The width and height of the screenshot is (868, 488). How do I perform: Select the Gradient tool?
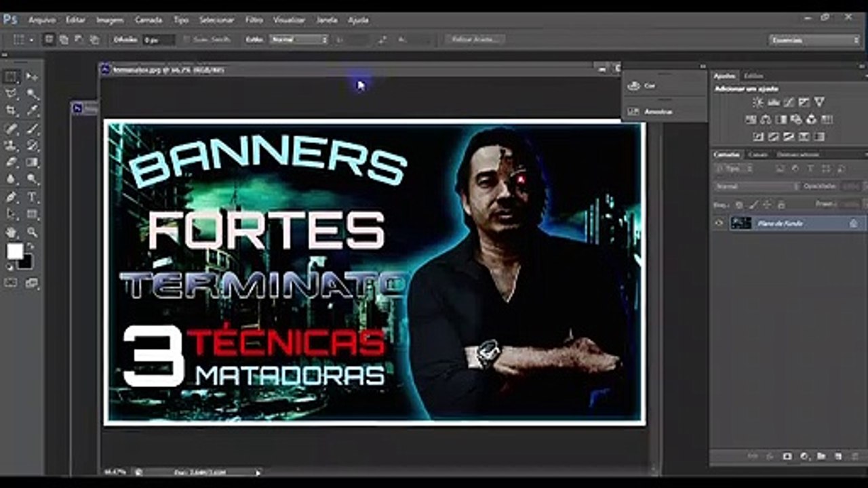point(32,162)
